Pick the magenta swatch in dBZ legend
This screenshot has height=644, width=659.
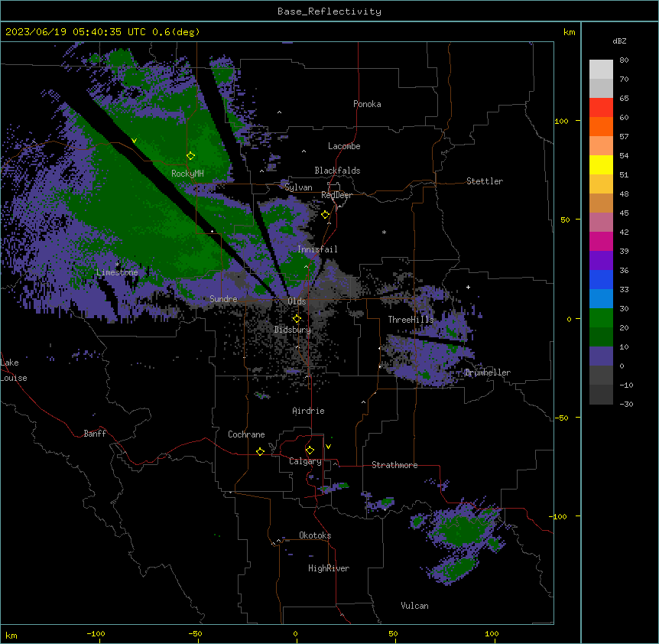point(601,241)
